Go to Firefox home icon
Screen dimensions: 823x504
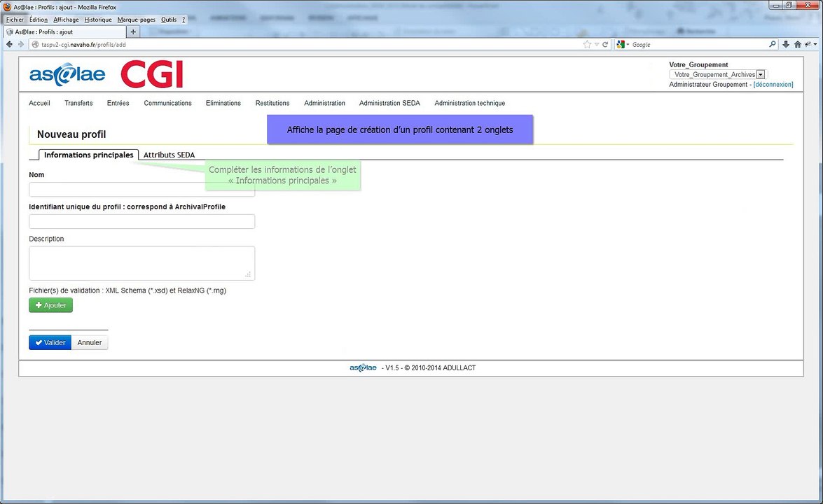point(797,45)
